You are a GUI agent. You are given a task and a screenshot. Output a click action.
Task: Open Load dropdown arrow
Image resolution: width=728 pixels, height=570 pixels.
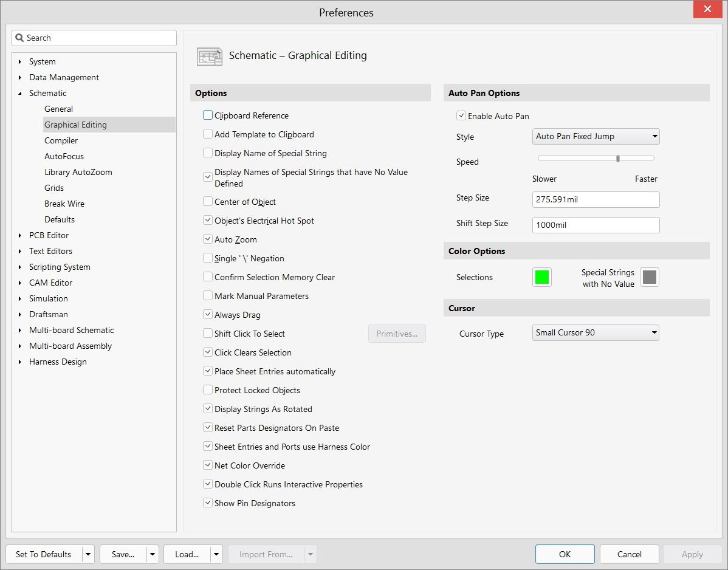click(216, 554)
